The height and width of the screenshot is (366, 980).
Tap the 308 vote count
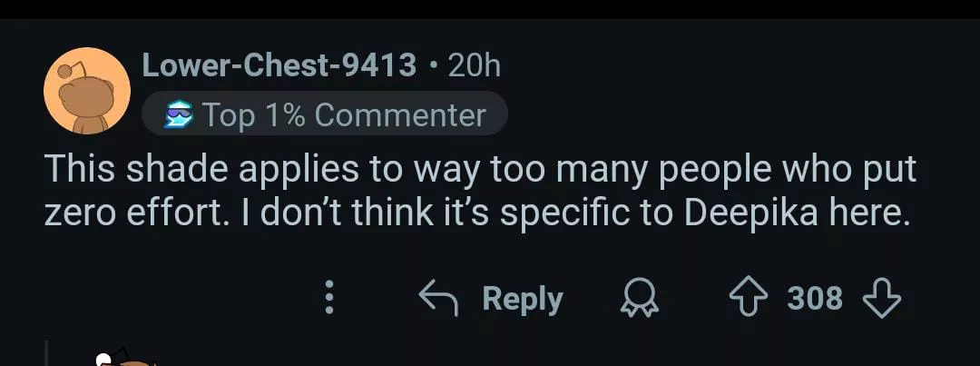tap(816, 298)
